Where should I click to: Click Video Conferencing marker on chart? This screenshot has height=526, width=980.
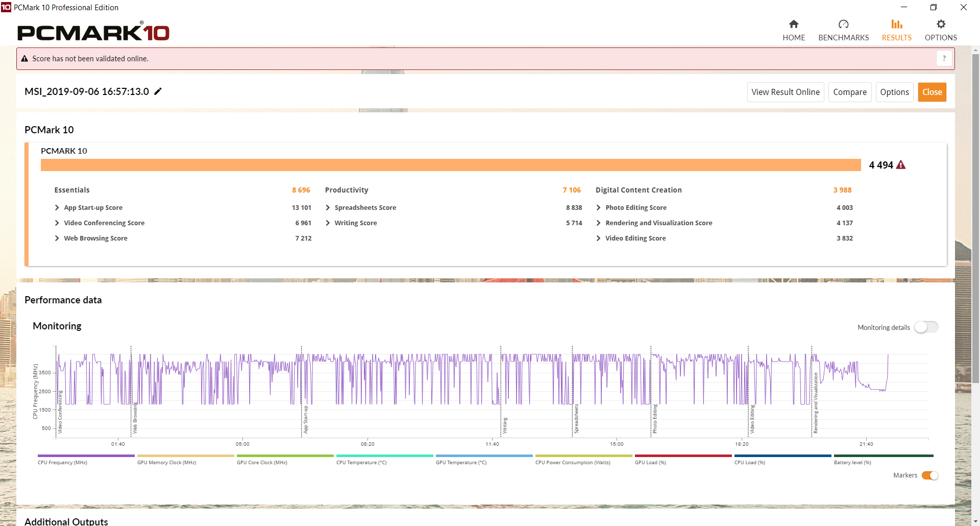tap(60, 413)
